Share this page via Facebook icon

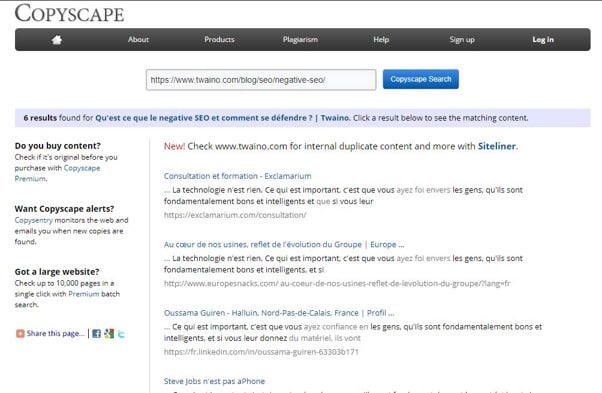coord(96,334)
